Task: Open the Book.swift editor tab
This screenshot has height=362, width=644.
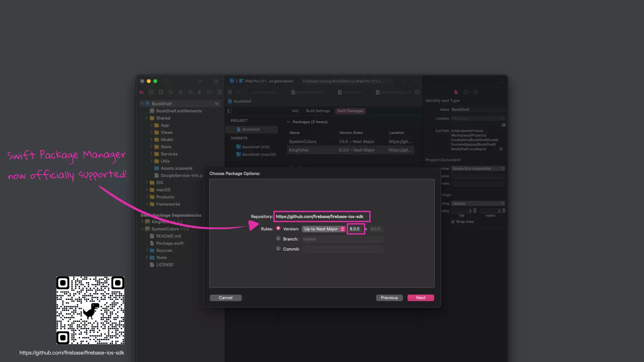Action: pyautogui.click(x=349, y=92)
